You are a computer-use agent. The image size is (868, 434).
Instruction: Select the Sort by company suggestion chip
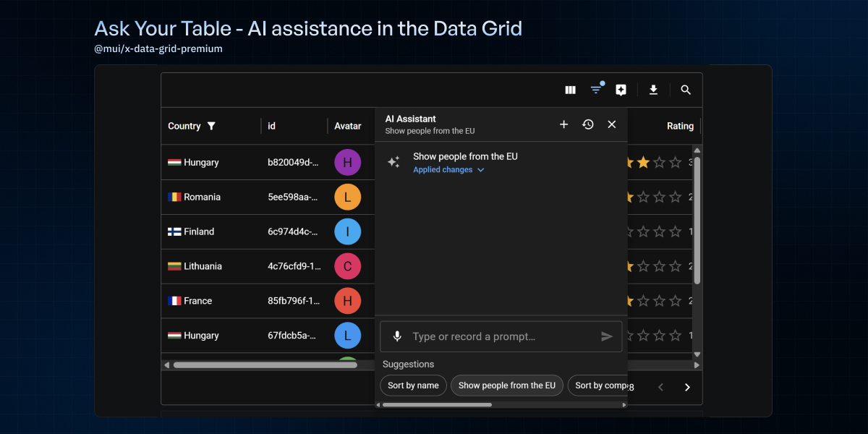pos(598,386)
